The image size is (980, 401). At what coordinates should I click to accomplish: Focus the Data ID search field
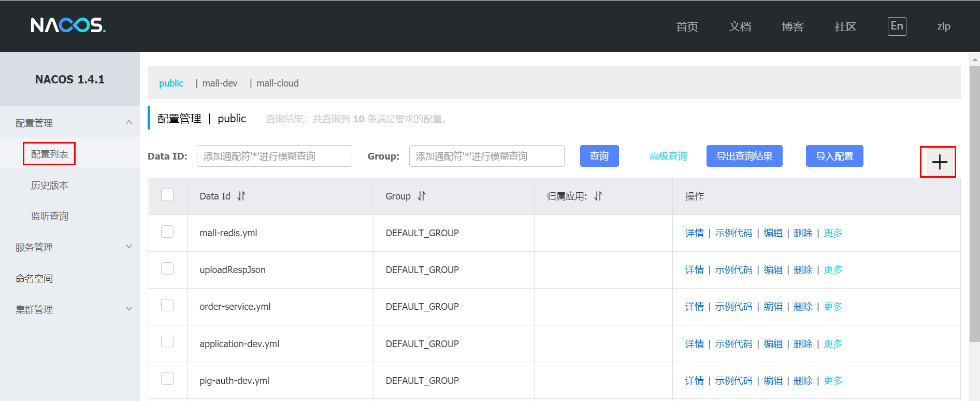click(x=275, y=156)
